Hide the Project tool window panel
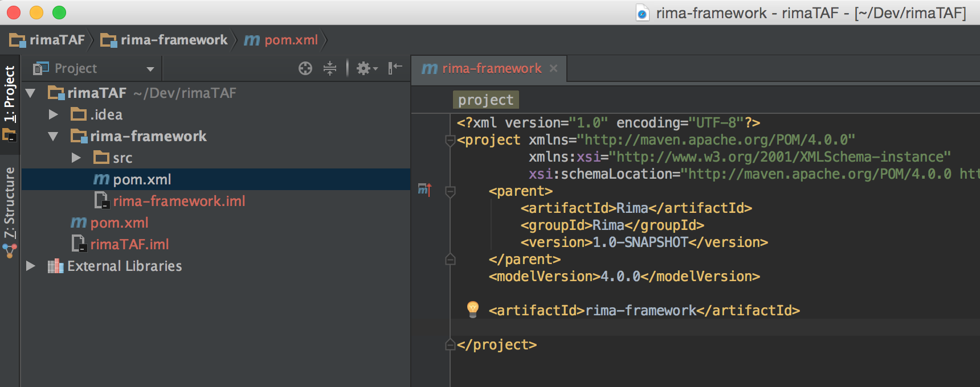The height and width of the screenshot is (387, 980). [x=395, y=68]
